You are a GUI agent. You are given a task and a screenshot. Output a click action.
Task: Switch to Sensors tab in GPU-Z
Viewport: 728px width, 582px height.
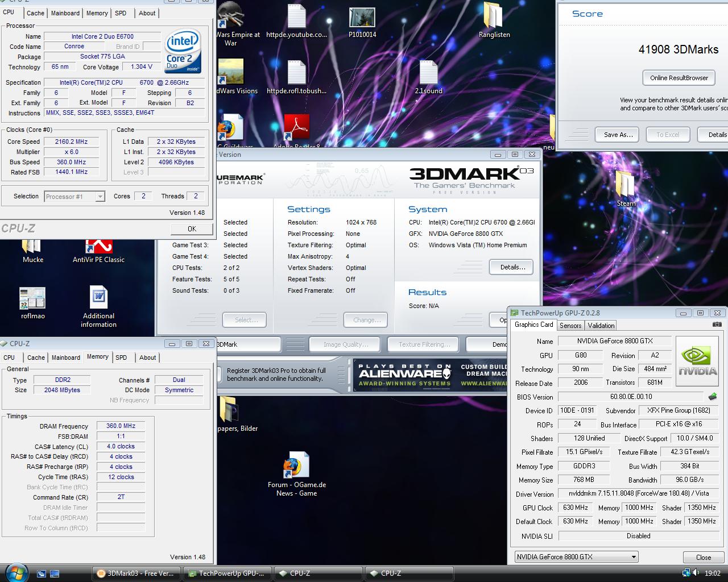[570, 325]
